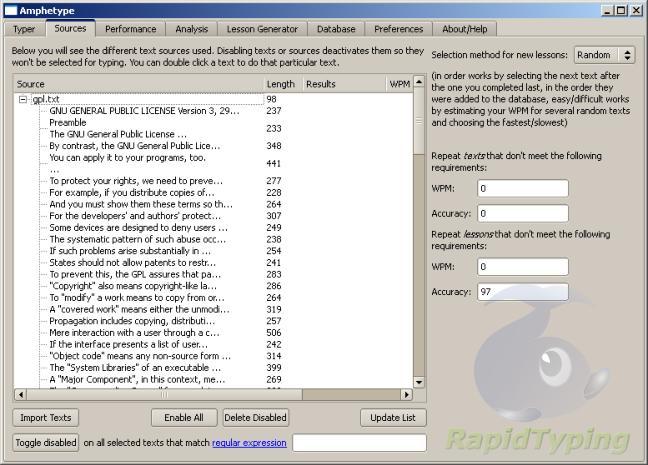The image size is (648, 465).
Task: Collapse the gpl.txt tree node
Action: (x=24, y=100)
